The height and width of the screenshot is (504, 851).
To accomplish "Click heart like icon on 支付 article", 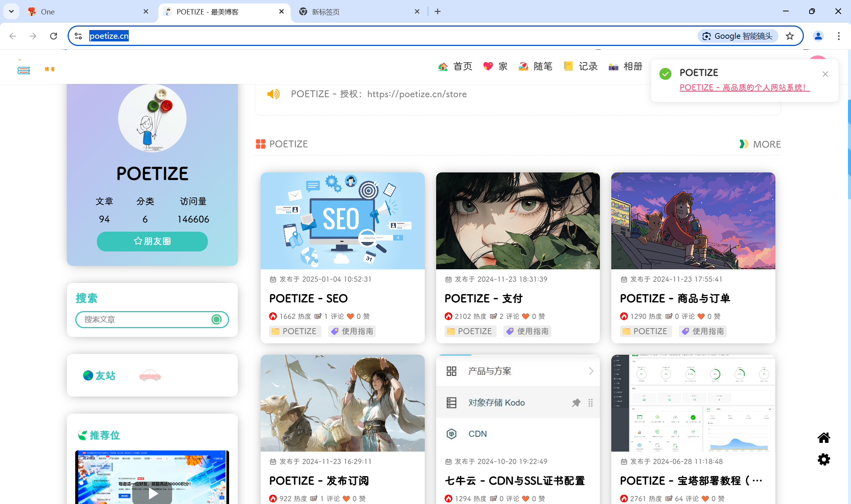I will 526,316.
